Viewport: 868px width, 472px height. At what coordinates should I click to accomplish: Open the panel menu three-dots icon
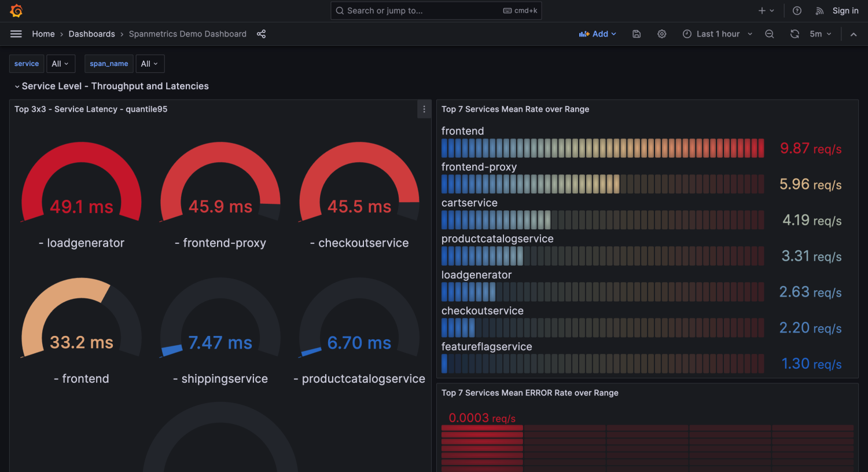[424, 109]
